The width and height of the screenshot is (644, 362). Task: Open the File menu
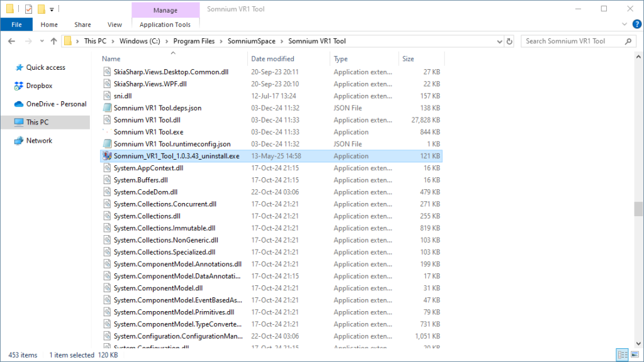click(16, 25)
